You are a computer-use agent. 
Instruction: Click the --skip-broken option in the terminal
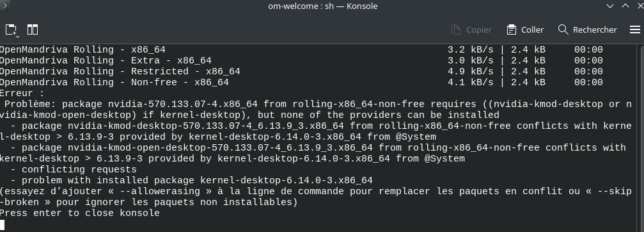pyautogui.click(x=315, y=197)
